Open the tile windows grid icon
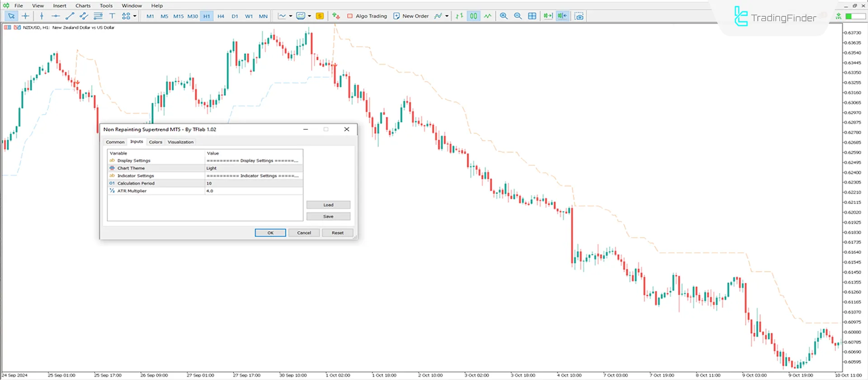 pos(532,16)
